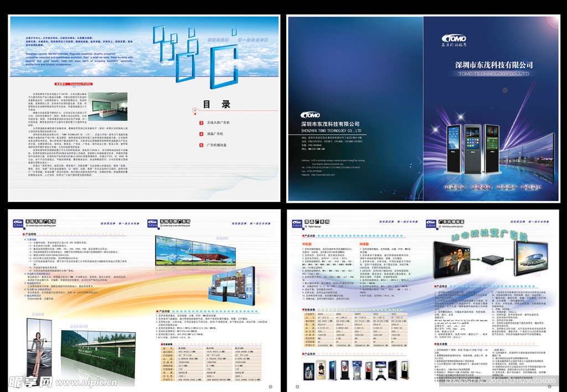Select the TV showing the man presenter

coord(452,260)
